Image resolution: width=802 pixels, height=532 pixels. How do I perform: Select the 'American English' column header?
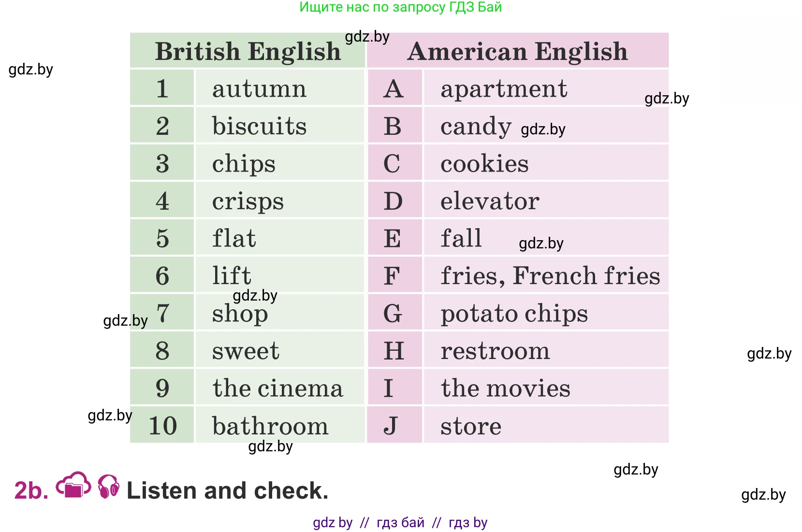point(517,51)
